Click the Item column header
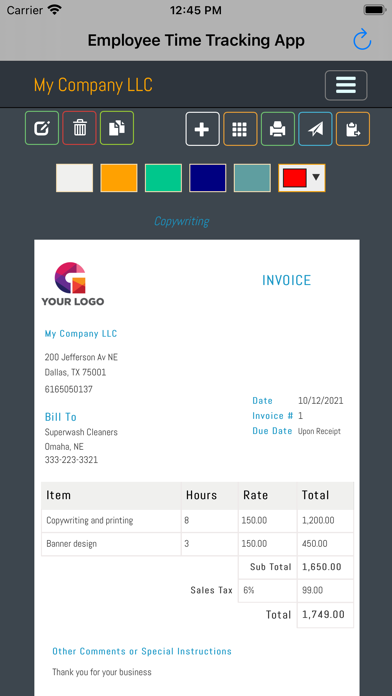392x696 pixels. (111, 495)
